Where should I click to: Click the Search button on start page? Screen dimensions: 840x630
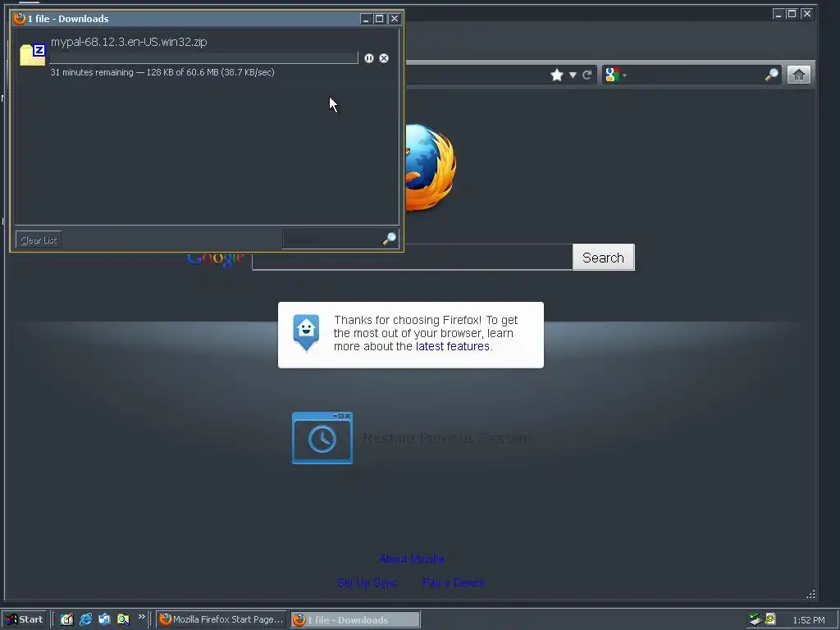(x=603, y=258)
